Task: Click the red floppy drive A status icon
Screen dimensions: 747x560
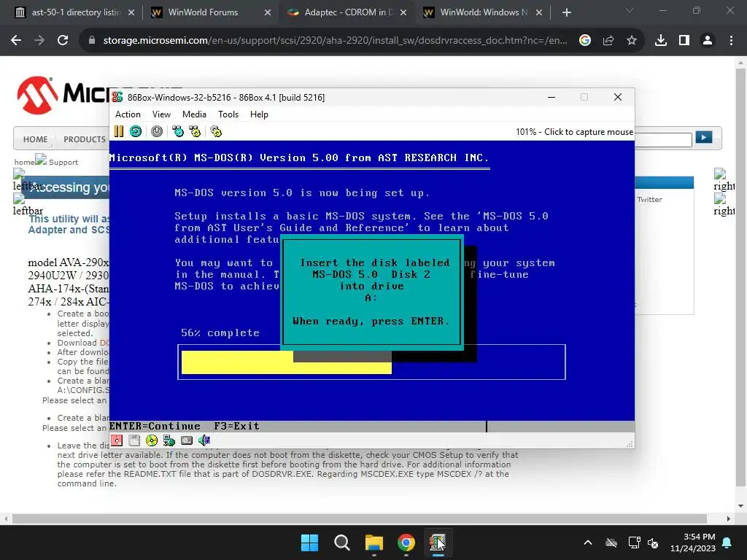Action: (x=117, y=440)
